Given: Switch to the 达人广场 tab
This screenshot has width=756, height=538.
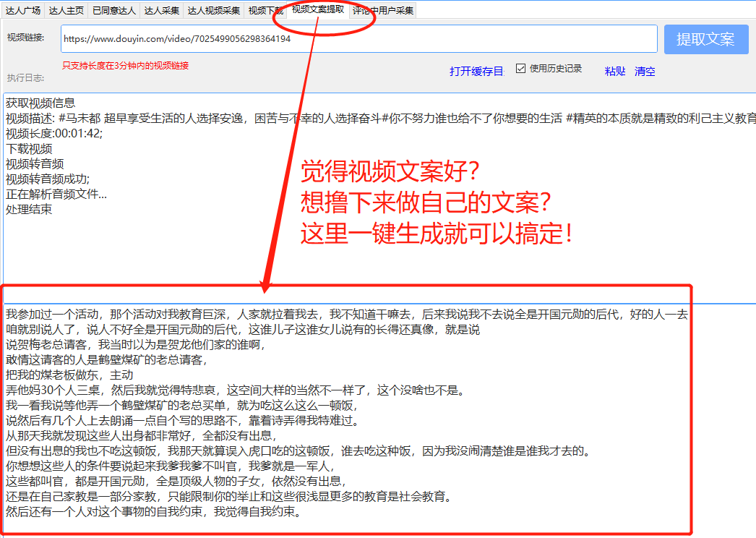Looking at the screenshot, I should tap(22, 10).
